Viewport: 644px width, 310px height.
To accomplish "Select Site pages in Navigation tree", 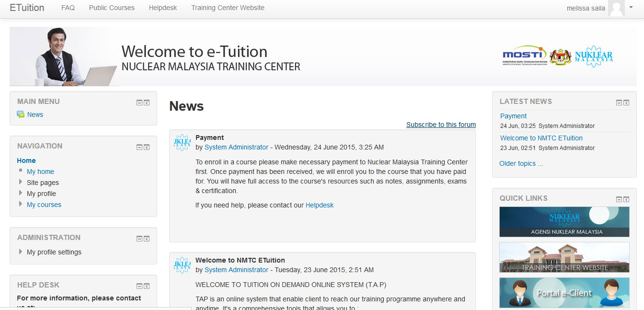I will coord(43,183).
